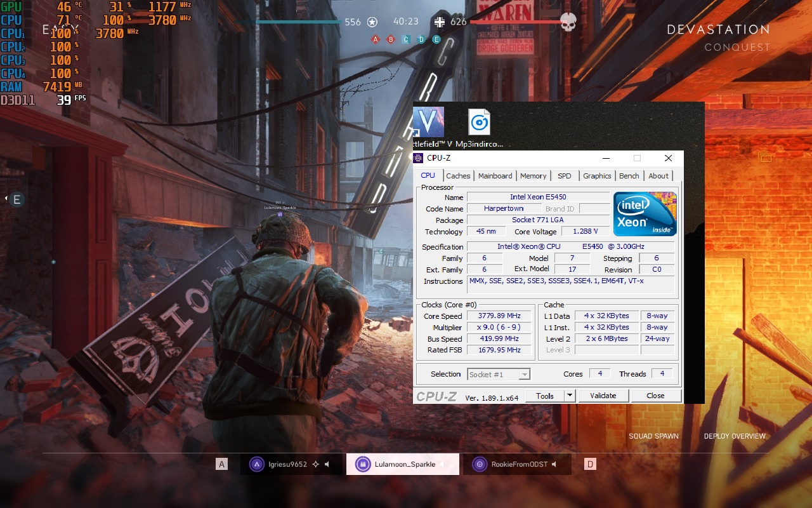Click the Technology 45 nm value
Viewport: 812px width, 508px height.
[486, 231]
